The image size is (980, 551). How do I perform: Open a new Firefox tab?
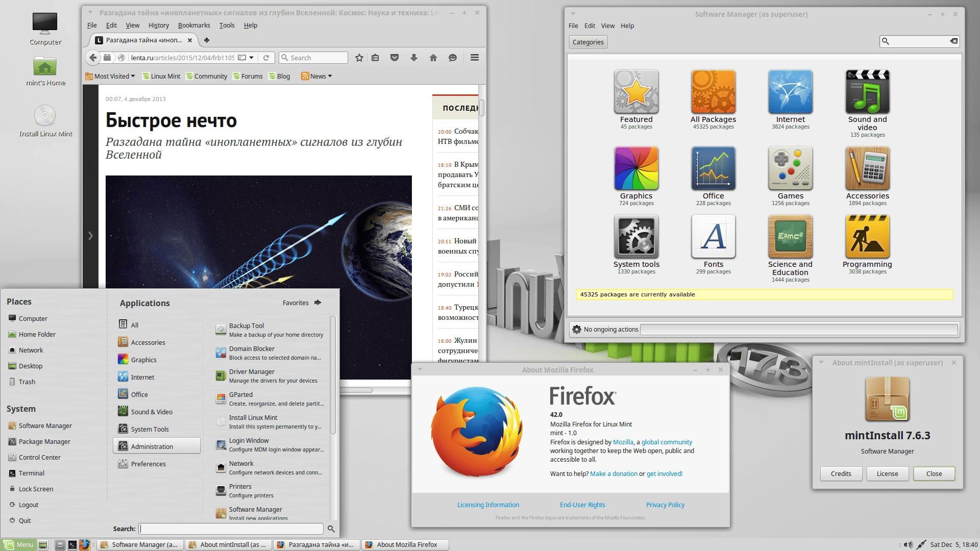coord(207,40)
